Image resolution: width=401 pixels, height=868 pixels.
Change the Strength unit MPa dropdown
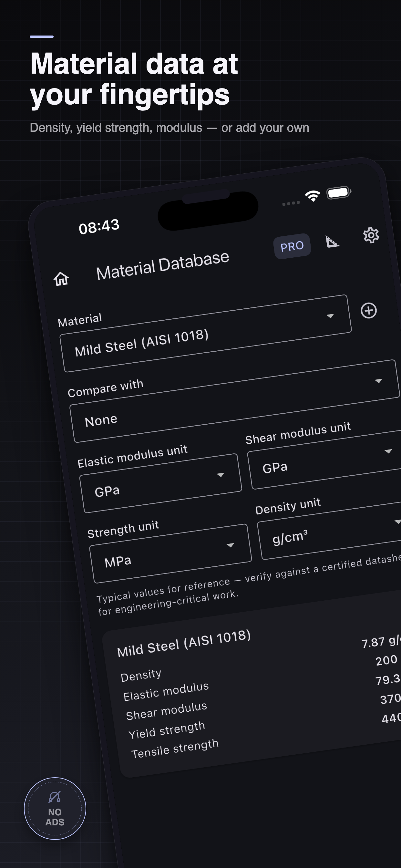(170, 553)
